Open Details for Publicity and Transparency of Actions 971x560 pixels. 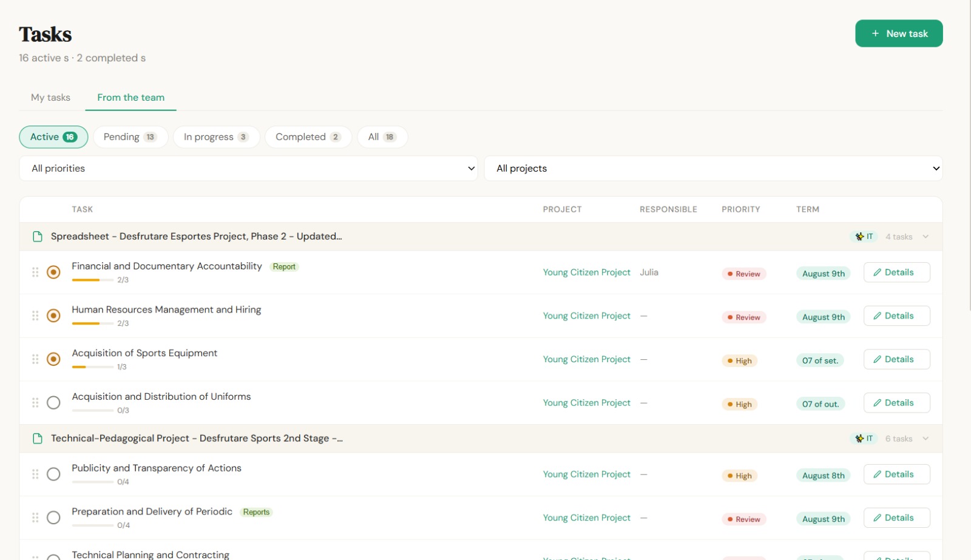point(896,474)
